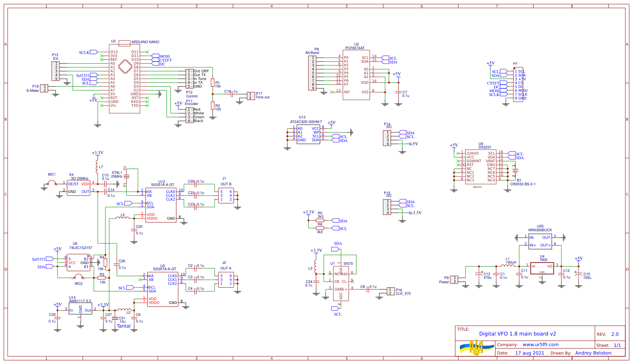Select the MINI360BUCK converter symbol U20
Screen dimensions: 633x364
540,241
